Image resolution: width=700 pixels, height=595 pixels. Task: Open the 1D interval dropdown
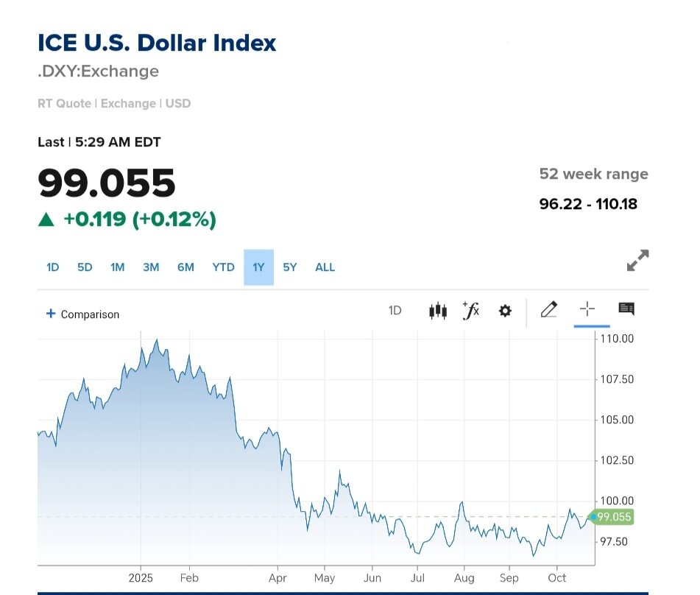tap(395, 311)
